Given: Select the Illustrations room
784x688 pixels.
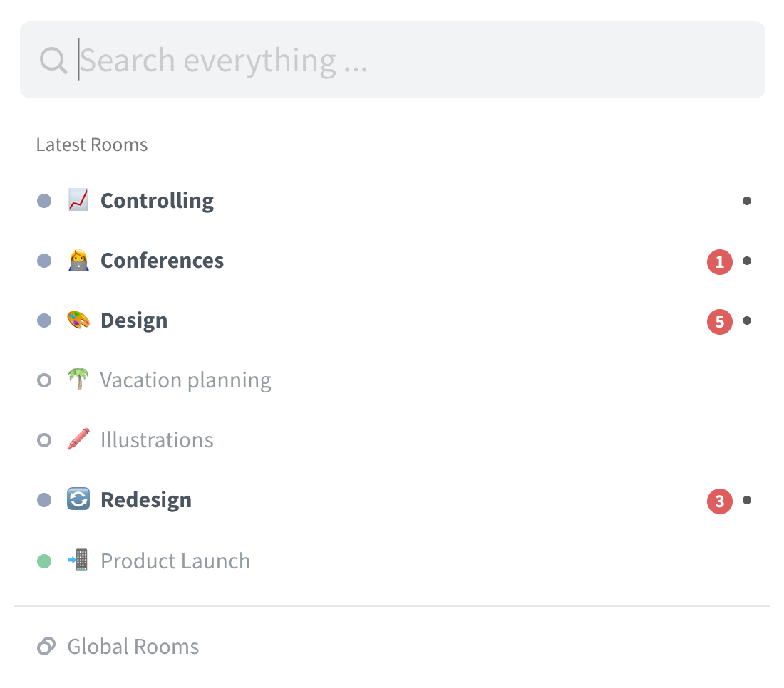Looking at the screenshot, I should tap(392, 439).
